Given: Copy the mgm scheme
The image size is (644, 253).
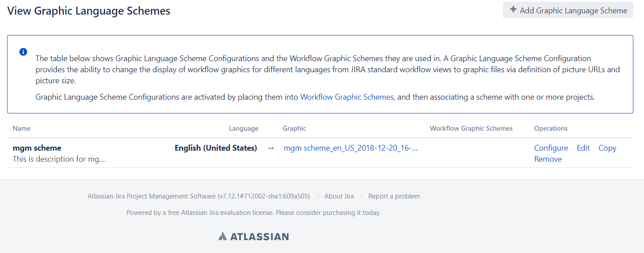Looking at the screenshot, I should pos(607,148).
